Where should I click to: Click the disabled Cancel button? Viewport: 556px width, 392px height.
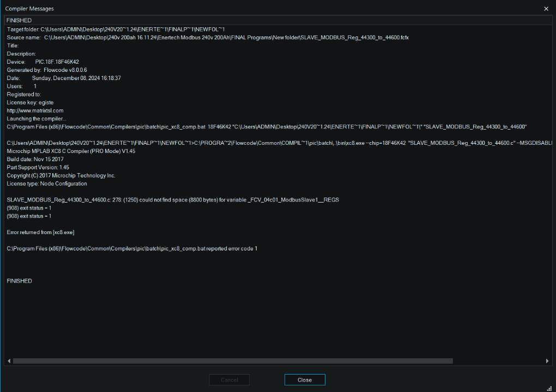(229, 379)
